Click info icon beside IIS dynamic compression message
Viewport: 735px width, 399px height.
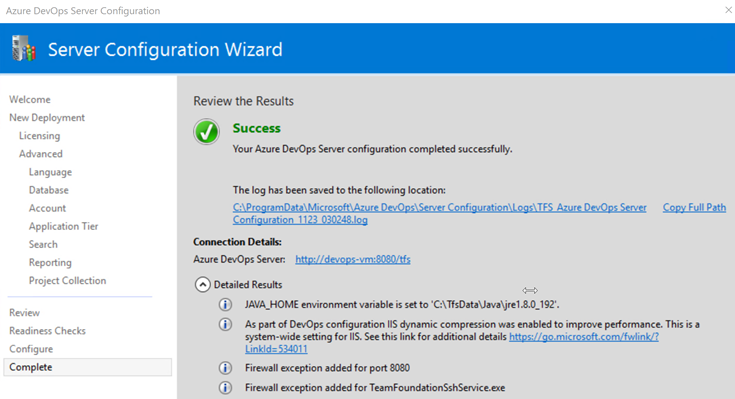225,324
